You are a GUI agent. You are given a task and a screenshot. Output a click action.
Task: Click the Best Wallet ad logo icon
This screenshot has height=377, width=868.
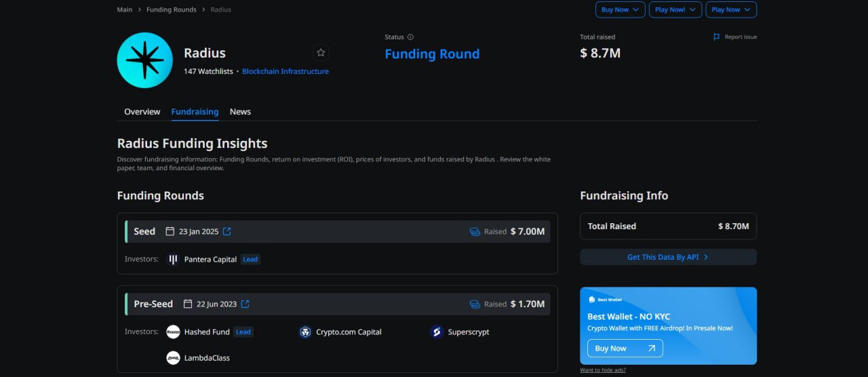tap(591, 299)
